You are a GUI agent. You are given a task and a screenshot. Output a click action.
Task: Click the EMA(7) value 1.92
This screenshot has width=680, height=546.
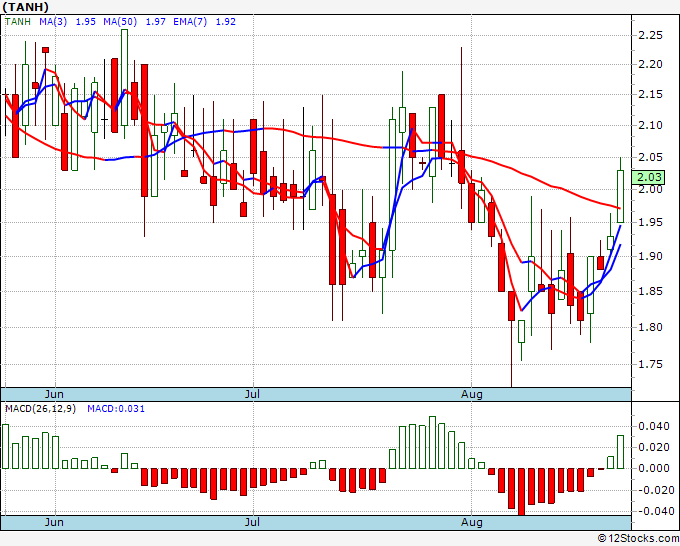click(x=226, y=22)
